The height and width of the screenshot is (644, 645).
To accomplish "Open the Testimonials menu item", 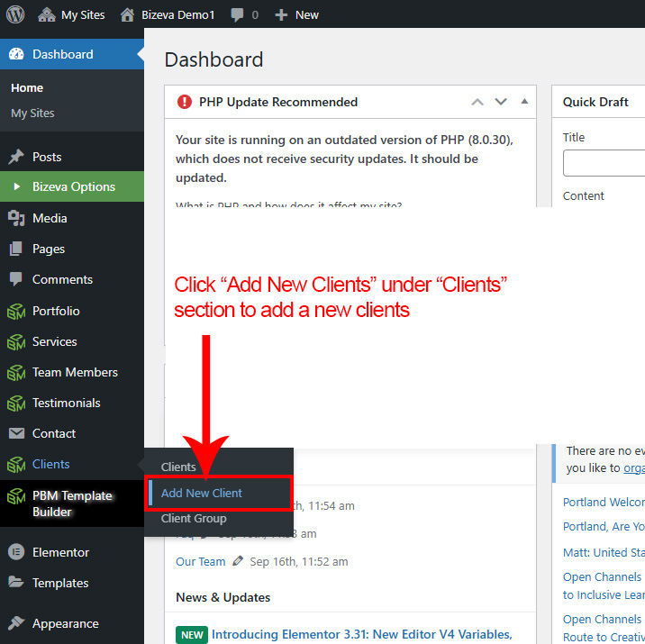I will 66,403.
